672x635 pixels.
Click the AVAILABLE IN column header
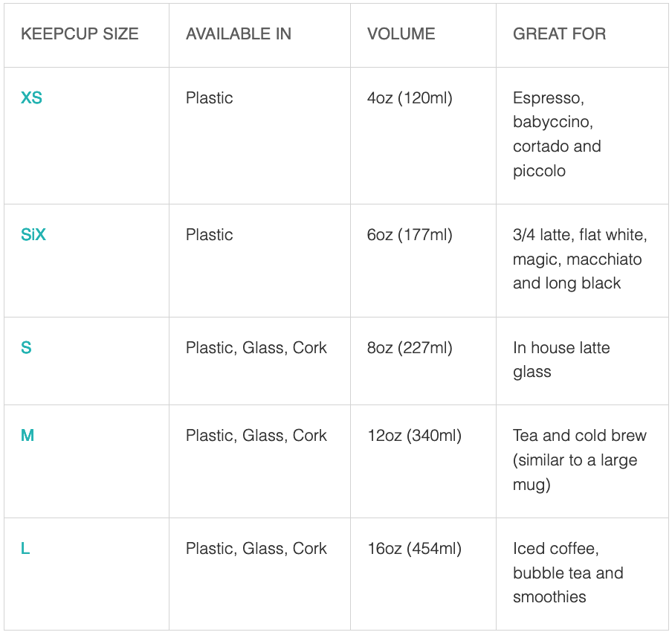point(238,34)
